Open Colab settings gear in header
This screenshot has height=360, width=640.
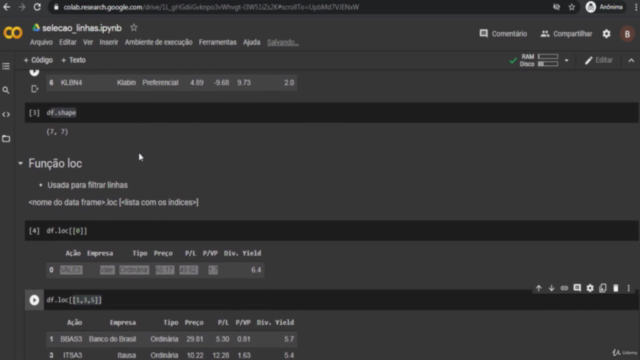pyautogui.click(x=607, y=34)
